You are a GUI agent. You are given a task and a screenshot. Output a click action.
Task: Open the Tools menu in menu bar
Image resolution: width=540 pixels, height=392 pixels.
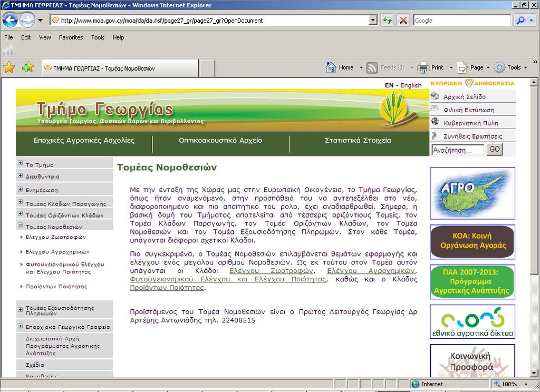(x=98, y=37)
